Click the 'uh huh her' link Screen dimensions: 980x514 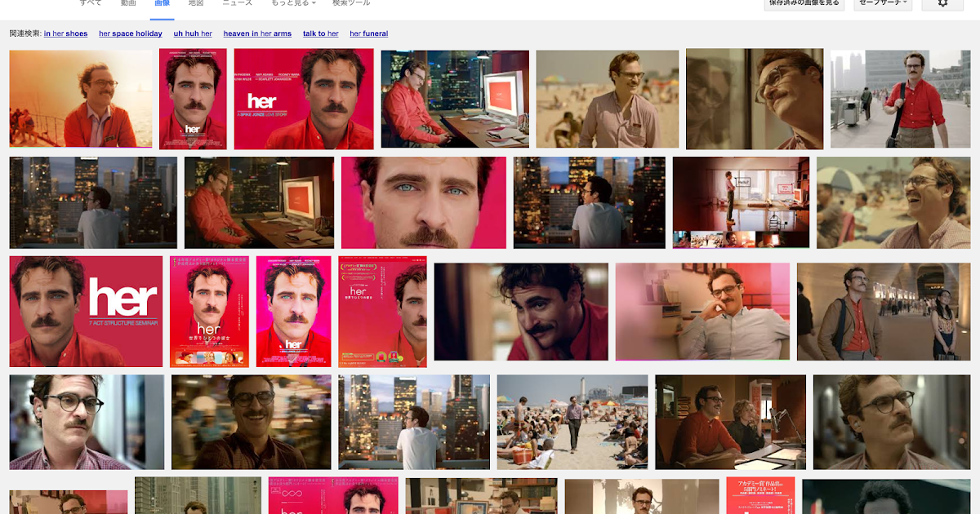193,33
